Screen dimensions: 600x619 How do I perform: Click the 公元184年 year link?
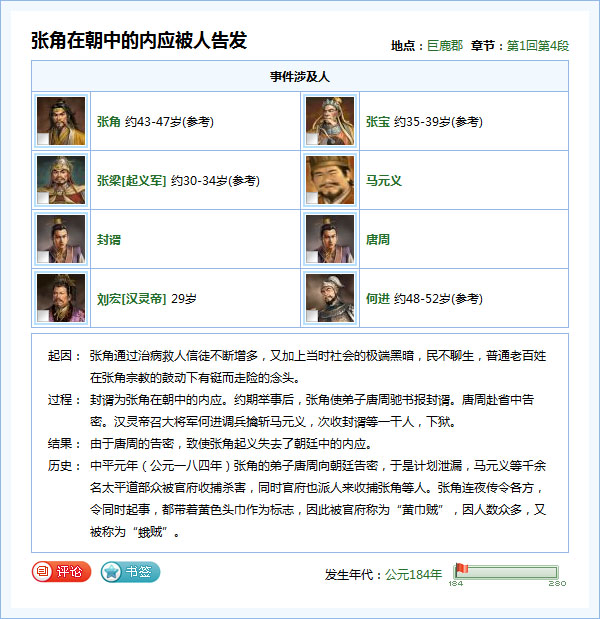coord(414,574)
